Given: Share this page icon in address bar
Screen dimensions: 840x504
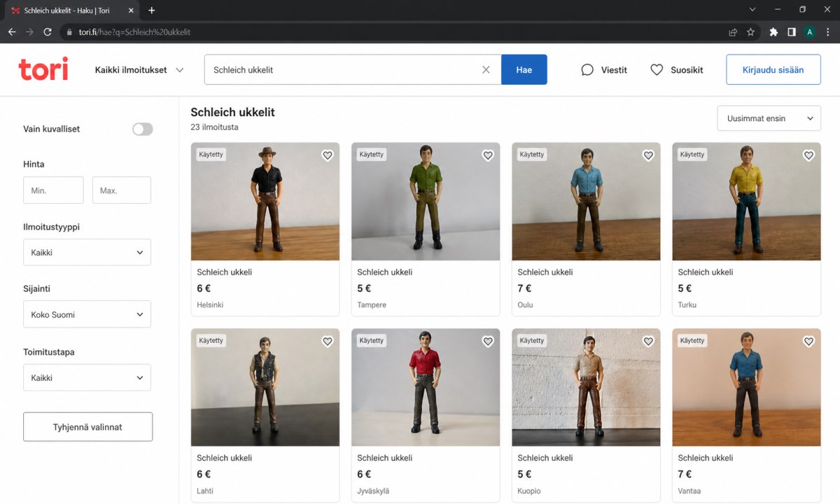Looking at the screenshot, I should point(732,32).
